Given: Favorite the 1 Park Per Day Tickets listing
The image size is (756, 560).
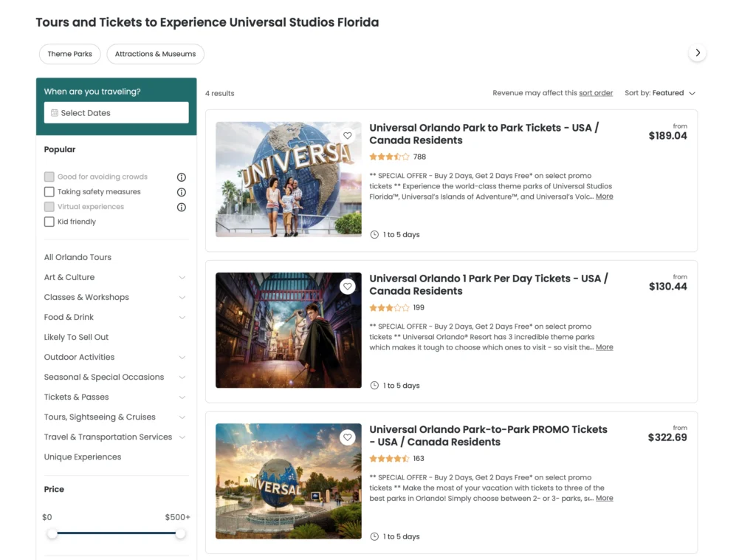Looking at the screenshot, I should (347, 287).
